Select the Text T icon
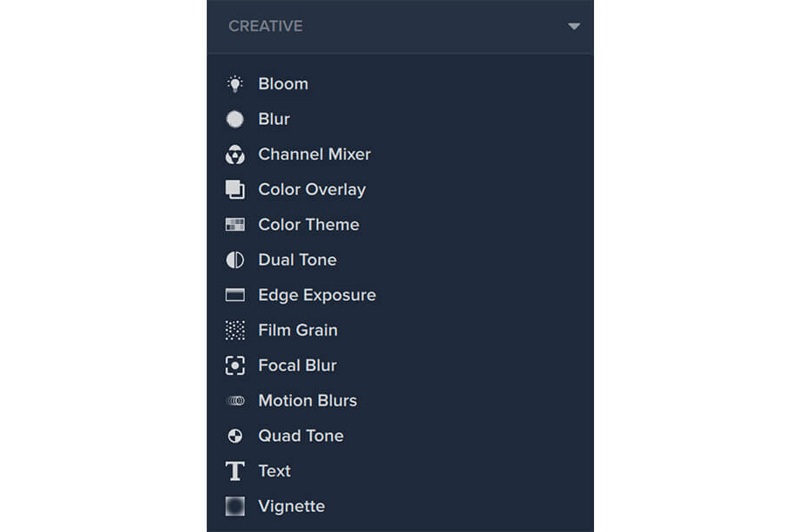Viewport: 799px width, 532px height. point(234,471)
